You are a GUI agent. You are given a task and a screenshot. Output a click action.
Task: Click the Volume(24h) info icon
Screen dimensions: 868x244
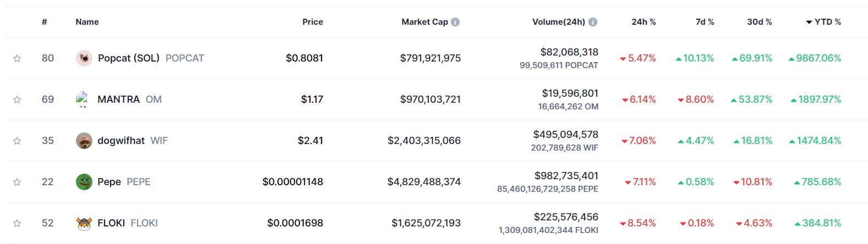(x=593, y=22)
